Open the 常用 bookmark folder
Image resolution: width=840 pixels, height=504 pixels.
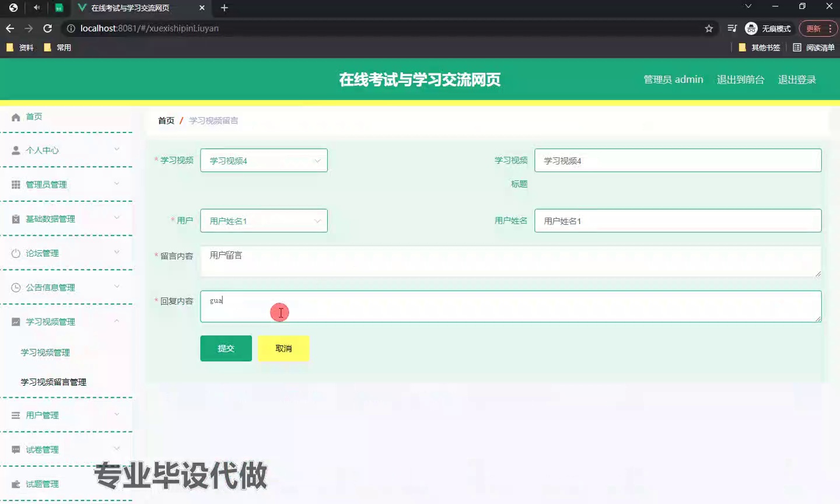[x=58, y=48]
